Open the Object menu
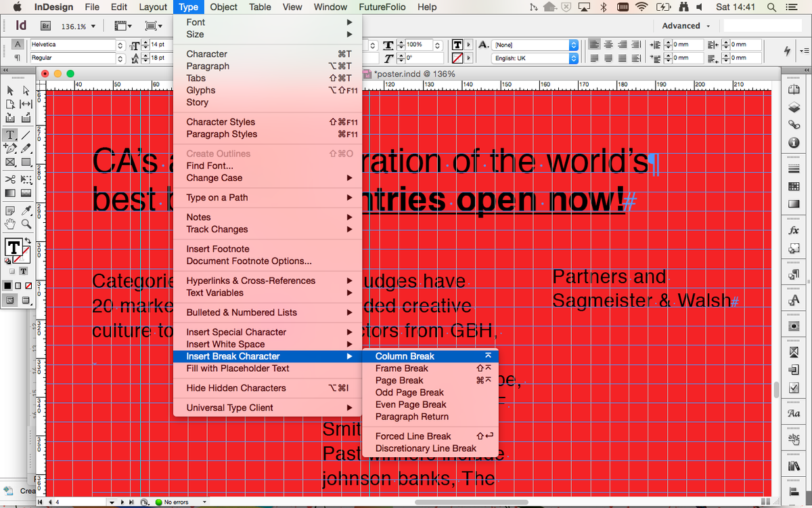Screen dimensions: 812x508 [x=223, y=7]
